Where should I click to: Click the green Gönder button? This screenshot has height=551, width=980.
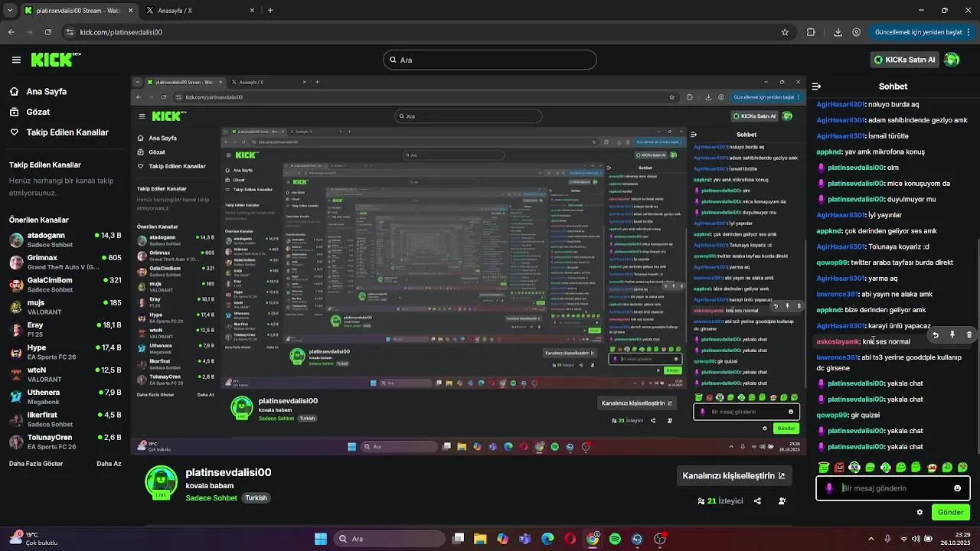[x=950, y=513]
